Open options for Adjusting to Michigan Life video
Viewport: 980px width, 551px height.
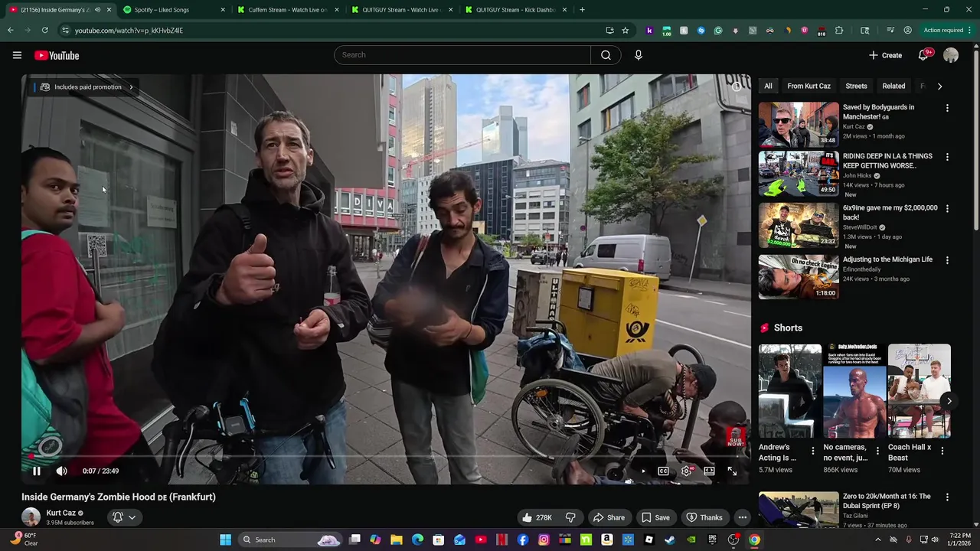(x=947, y=260)
